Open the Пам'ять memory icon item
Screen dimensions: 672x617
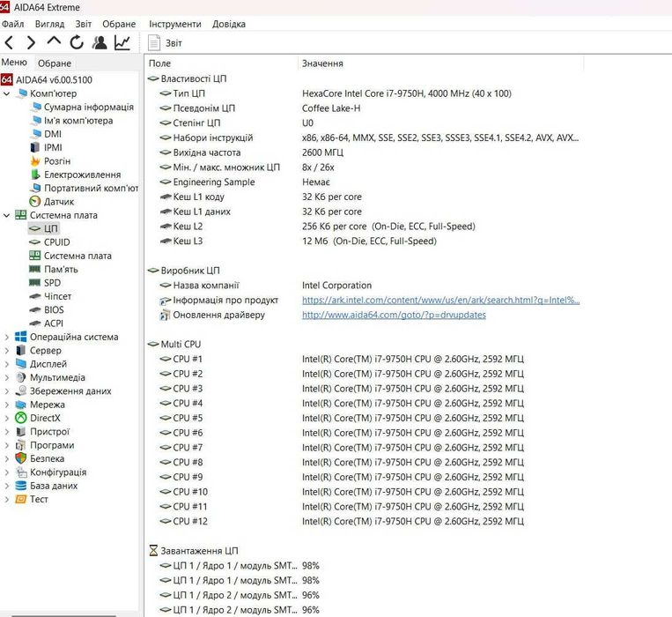[34, 269]
